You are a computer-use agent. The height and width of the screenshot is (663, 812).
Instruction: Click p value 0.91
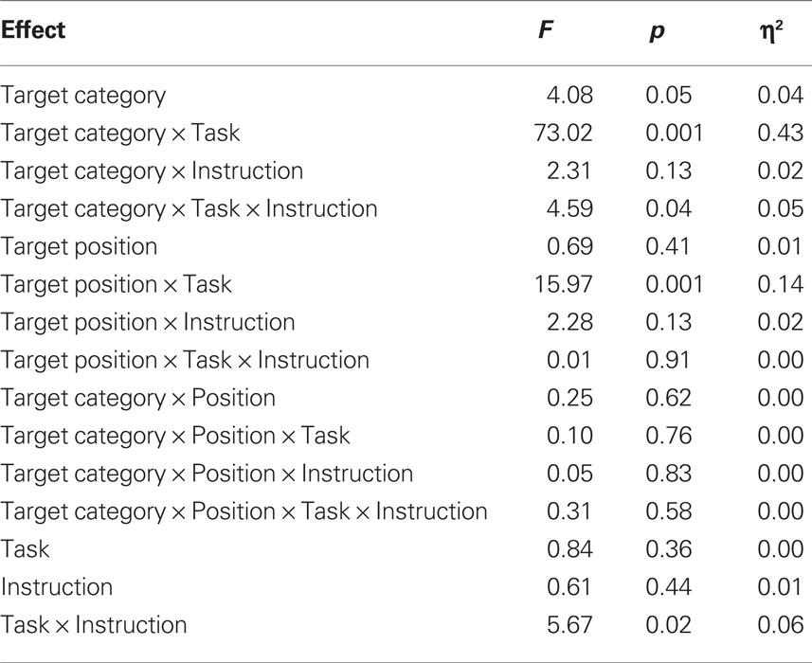(x=668, y=360)
